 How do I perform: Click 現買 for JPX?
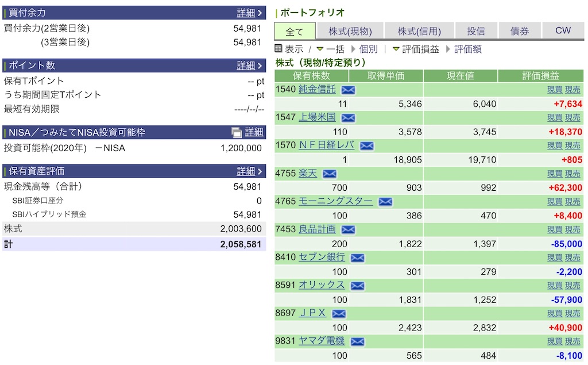pos(555,313)
